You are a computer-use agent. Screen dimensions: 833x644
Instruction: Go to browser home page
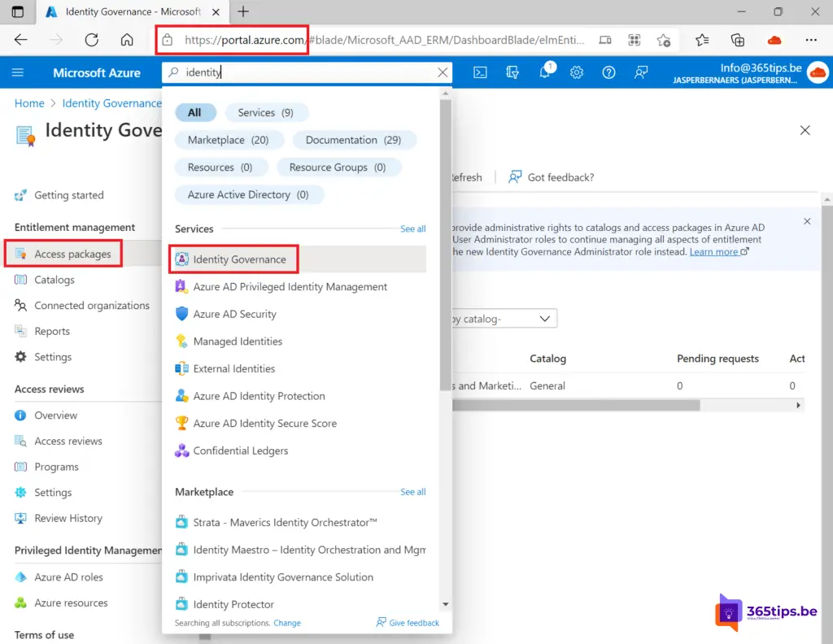click(127, 40)
